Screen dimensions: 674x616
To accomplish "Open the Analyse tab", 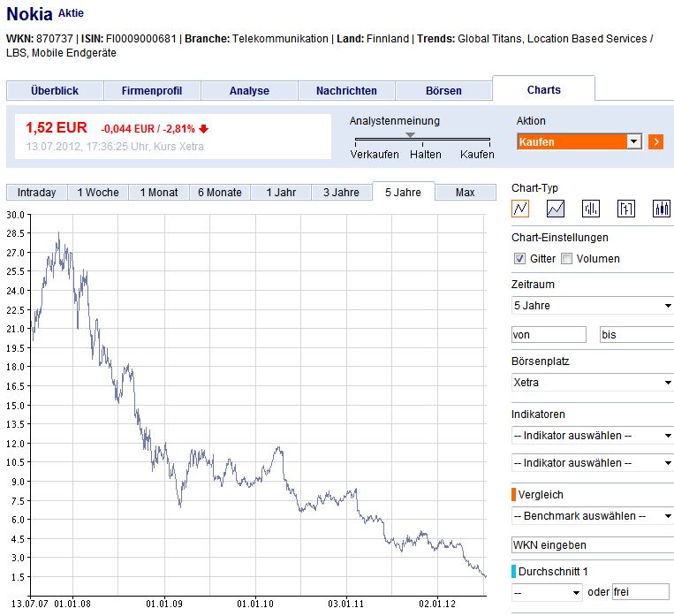I will [249, 91].
